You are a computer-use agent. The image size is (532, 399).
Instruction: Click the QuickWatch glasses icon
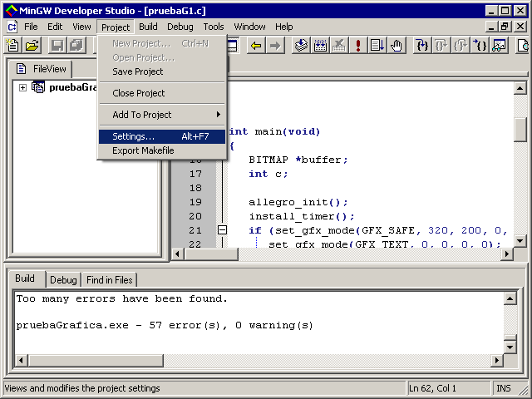[499, 45]
